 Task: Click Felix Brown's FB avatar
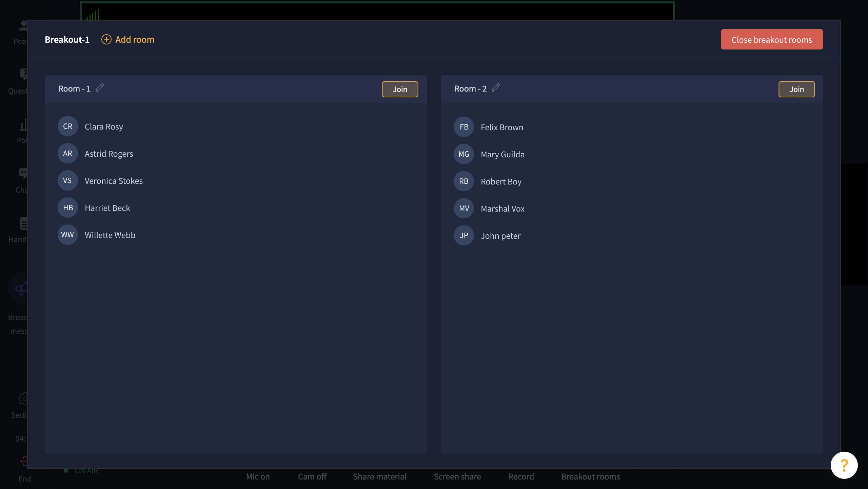tap(464, 127)
